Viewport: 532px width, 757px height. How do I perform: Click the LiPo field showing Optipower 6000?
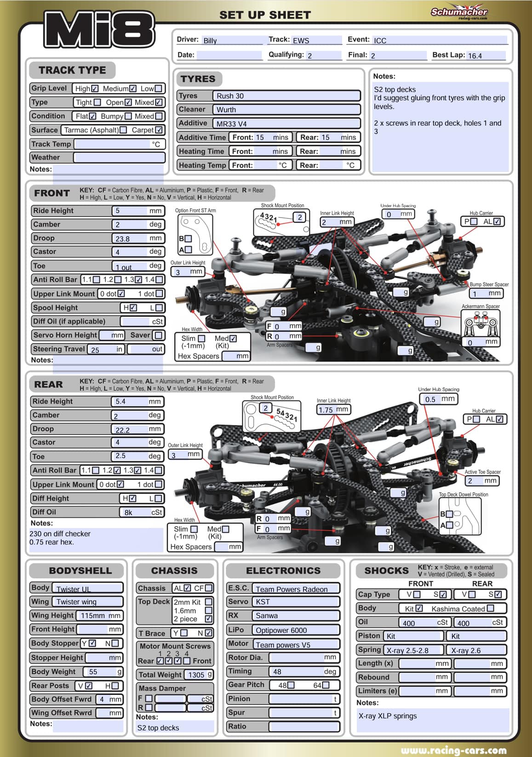click(x=296, y=630)
